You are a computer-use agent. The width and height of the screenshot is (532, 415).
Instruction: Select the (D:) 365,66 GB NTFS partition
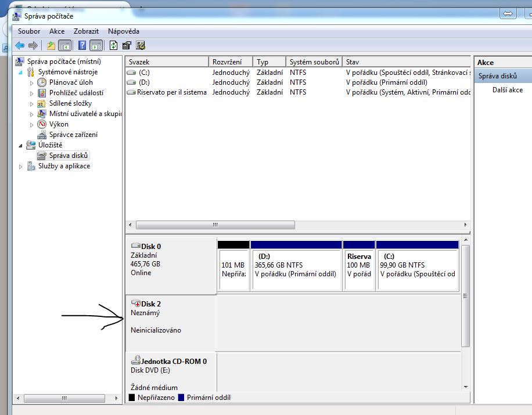[296, 270]
